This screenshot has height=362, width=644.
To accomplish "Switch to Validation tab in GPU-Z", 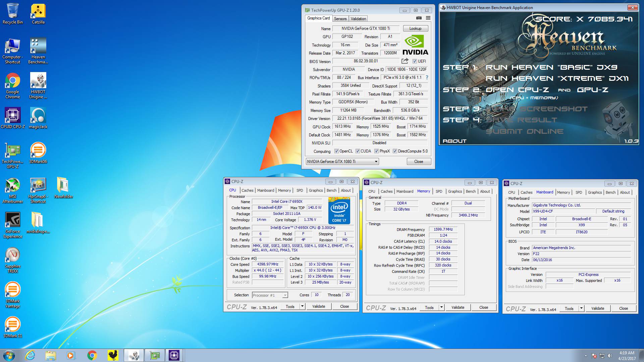I will click(358, 19).
